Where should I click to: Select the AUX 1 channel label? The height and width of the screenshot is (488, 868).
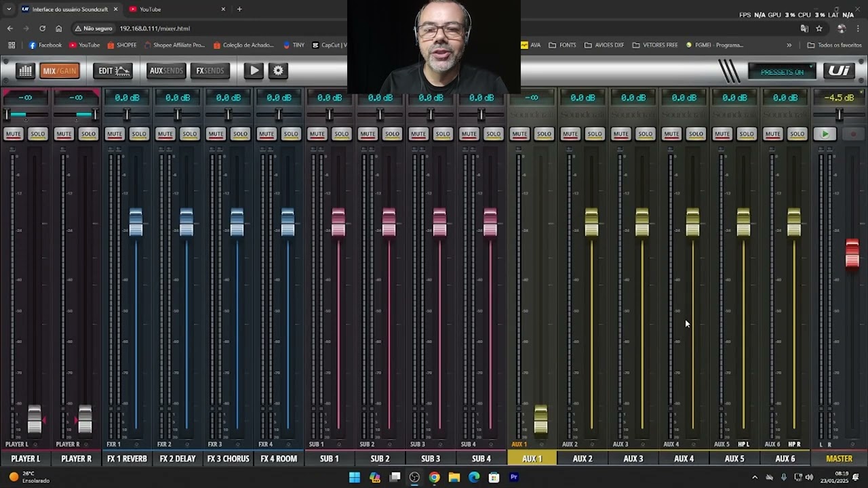532,459
